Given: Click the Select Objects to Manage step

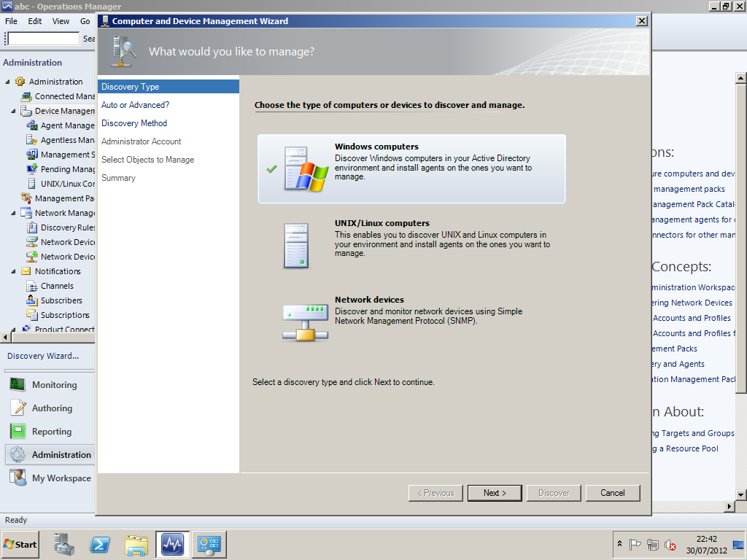Looking at the screenshot, I should [x=147, y=160].
